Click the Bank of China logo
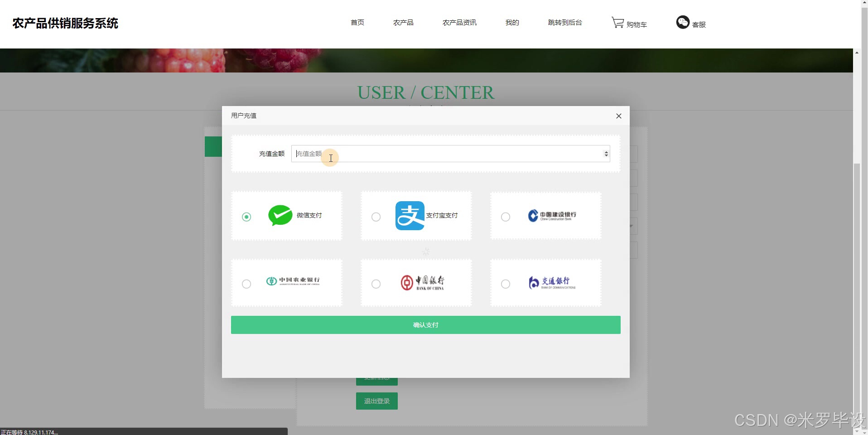Image resolution: width=868 pixels, height=435 pixels. coord(423,282)
